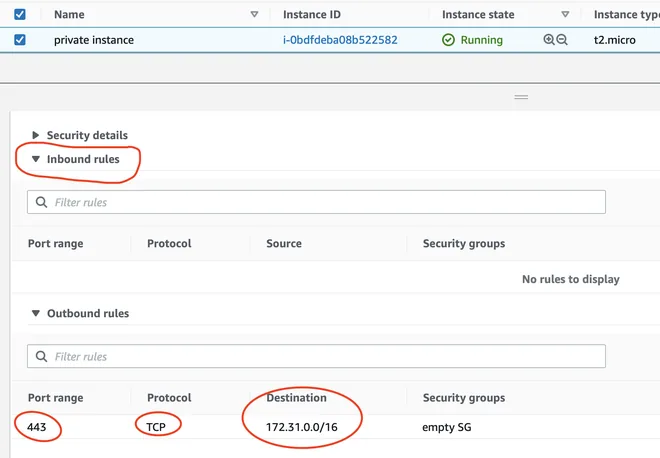This screenshot has height=458, width=660.
Task: Click 'No rules to display' message
Action: 571,279
